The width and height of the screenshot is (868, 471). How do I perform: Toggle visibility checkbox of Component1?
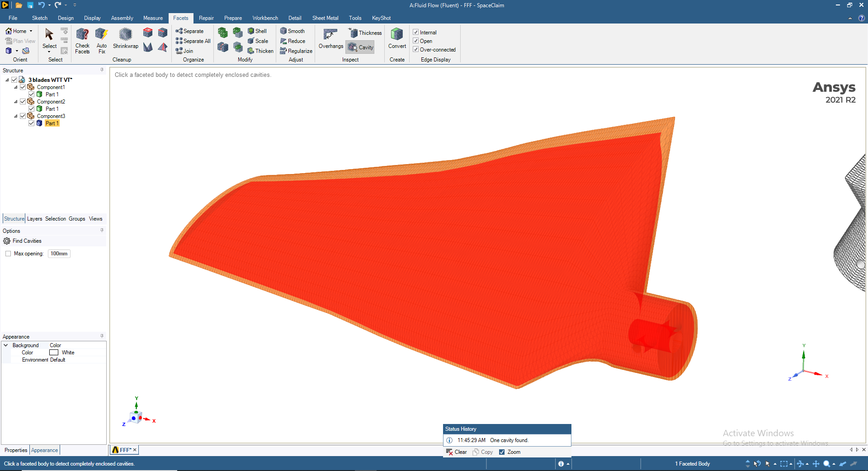click(23, 87)
